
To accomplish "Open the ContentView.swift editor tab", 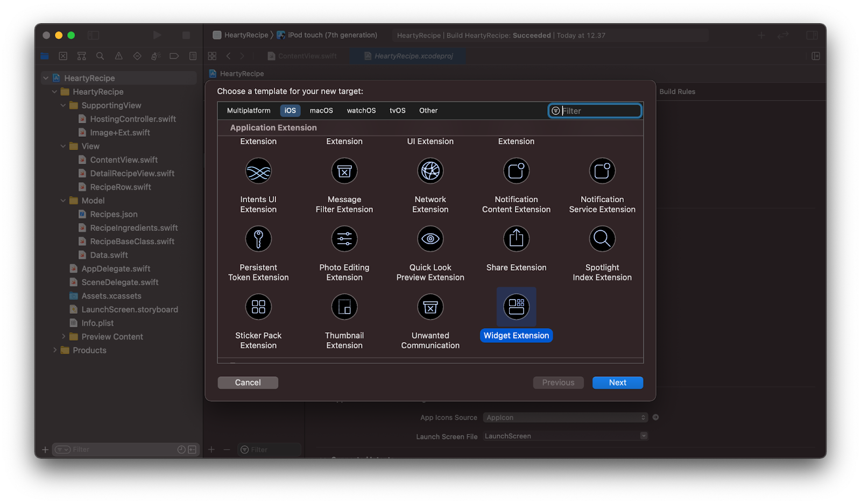I will pos(302,56).
